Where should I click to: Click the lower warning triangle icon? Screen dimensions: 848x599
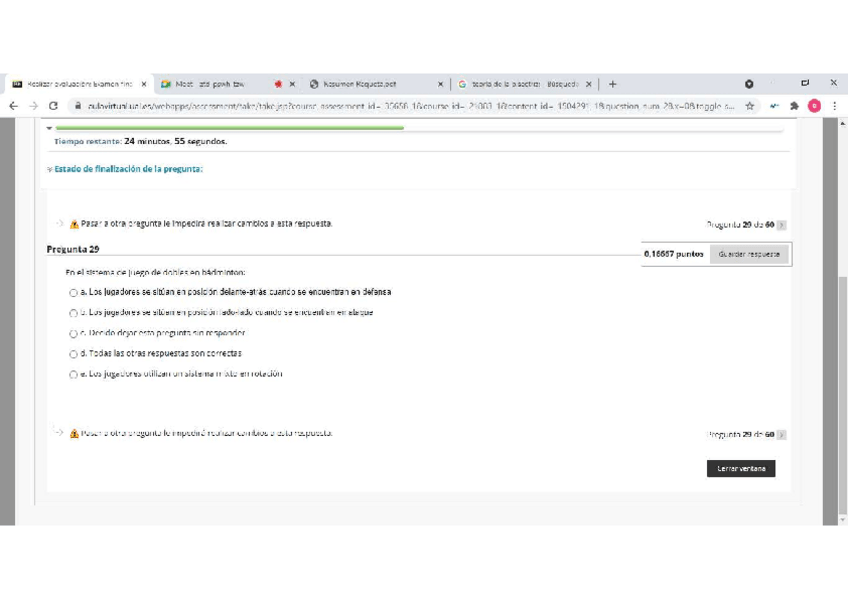click(74, 434)
